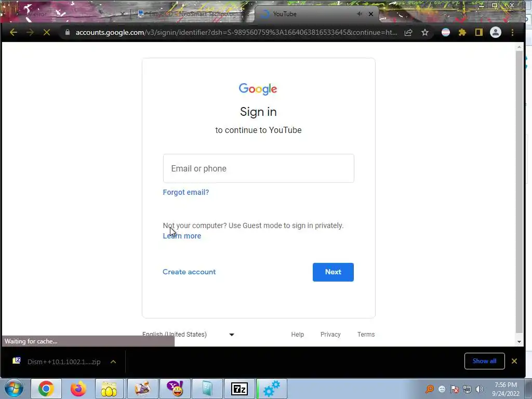Focus the Email or phone field
532x399 pixels.
259,168
